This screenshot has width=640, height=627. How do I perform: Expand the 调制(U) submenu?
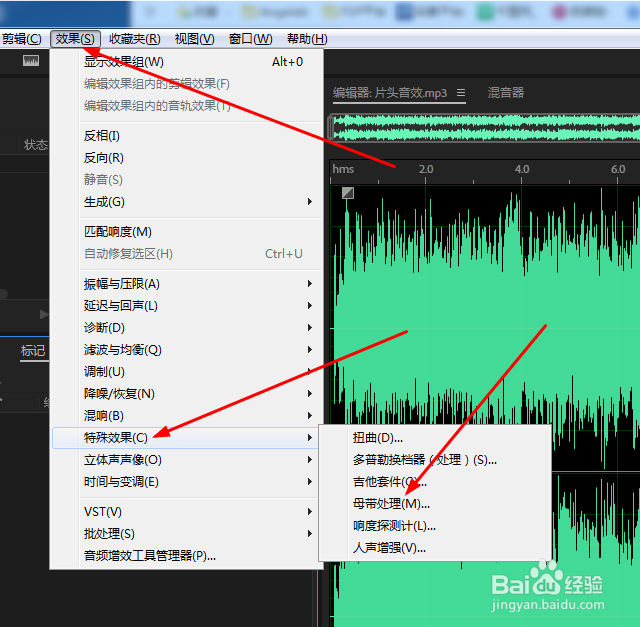point(187,372)
